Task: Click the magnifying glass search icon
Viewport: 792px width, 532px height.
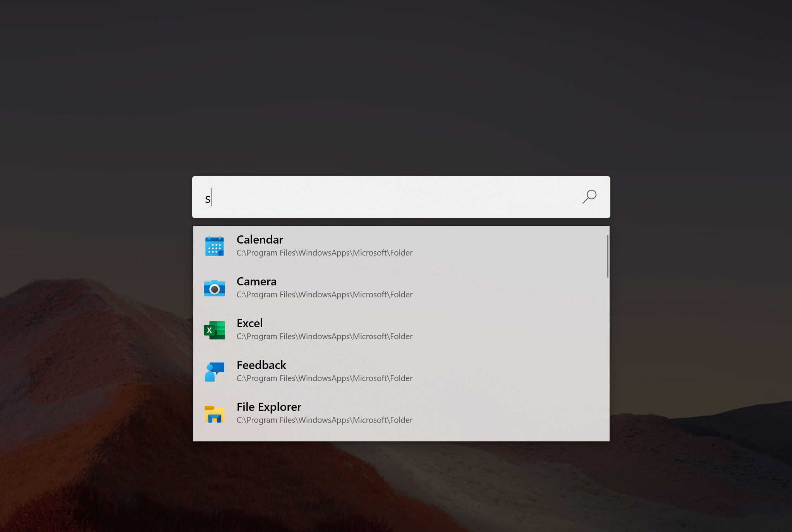Action: coord(589,197)
